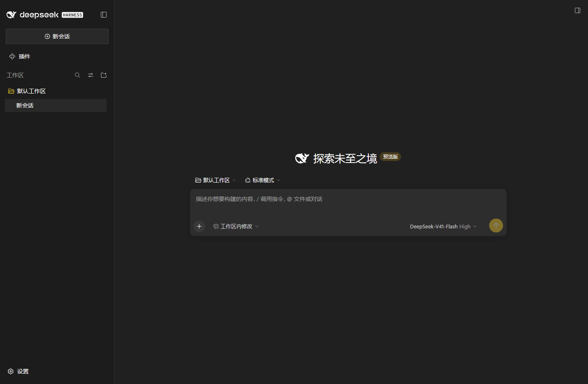Image resolution: width=588 pixels, height=384 pixels.
Task: Click the deepseek whale logo
Action: (11, 15)
